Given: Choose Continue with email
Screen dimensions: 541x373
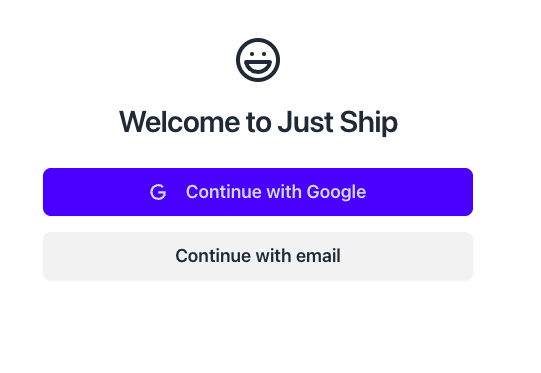Looking at the screenshot, I should coord(258,256).
